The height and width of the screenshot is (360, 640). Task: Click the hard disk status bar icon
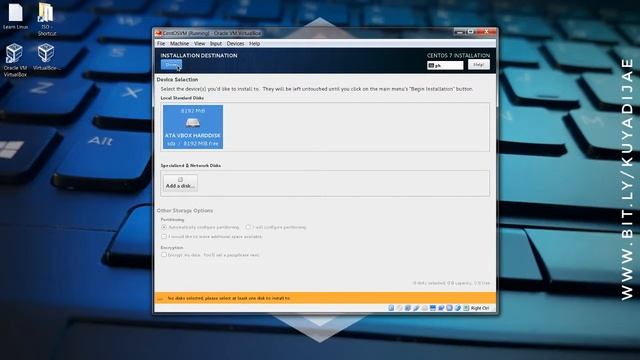point(391,308)
